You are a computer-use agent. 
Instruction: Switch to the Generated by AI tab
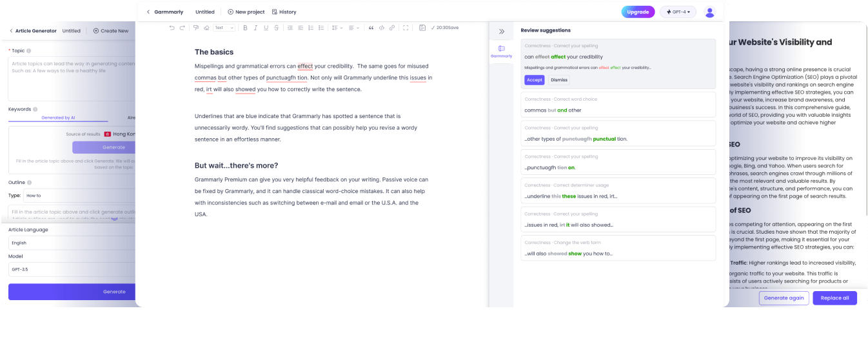[58, 118]
